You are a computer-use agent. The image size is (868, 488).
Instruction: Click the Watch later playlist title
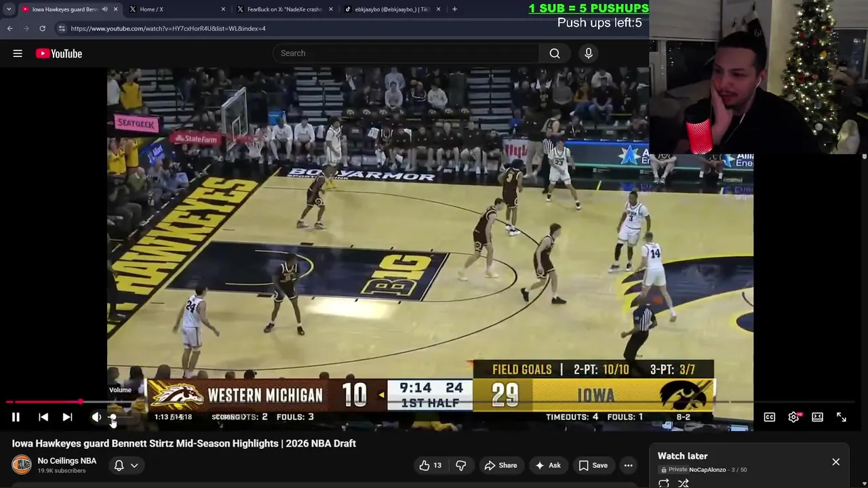682,456
